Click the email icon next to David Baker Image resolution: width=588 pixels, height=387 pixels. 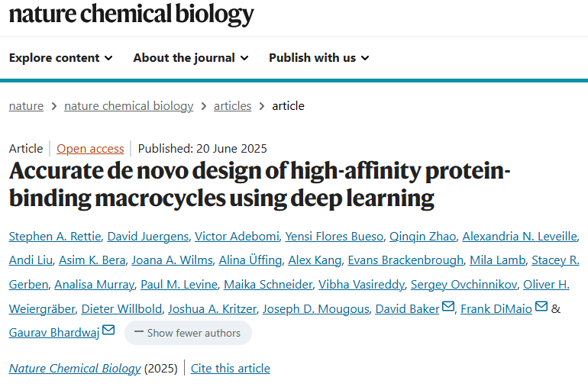click(x=448, y=306)
